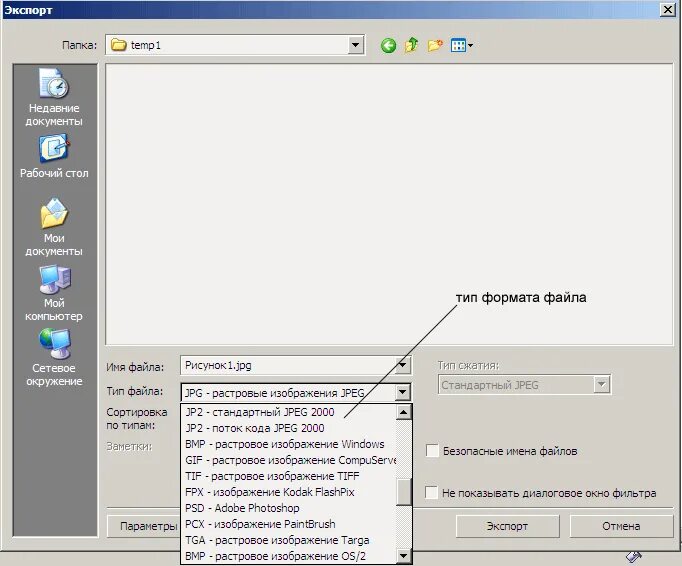
Task: Collapse the Тип файла dropdown arrow
Action: tap(402, 392)
